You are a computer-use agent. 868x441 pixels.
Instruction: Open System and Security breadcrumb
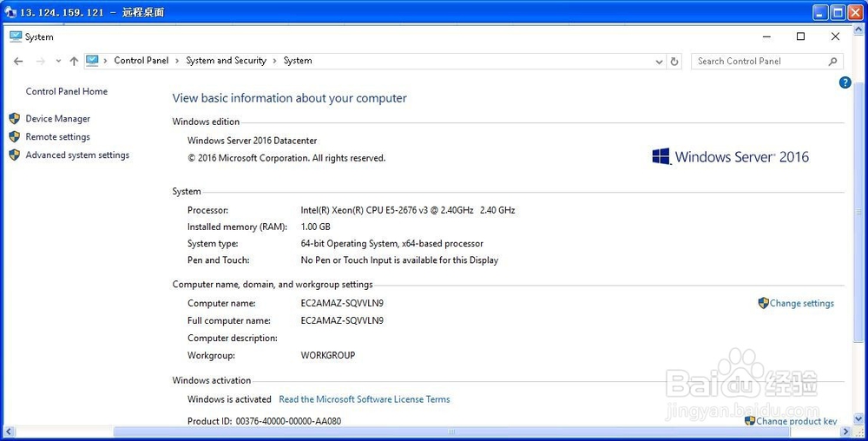pyautogui.click(x=226, y=61)
